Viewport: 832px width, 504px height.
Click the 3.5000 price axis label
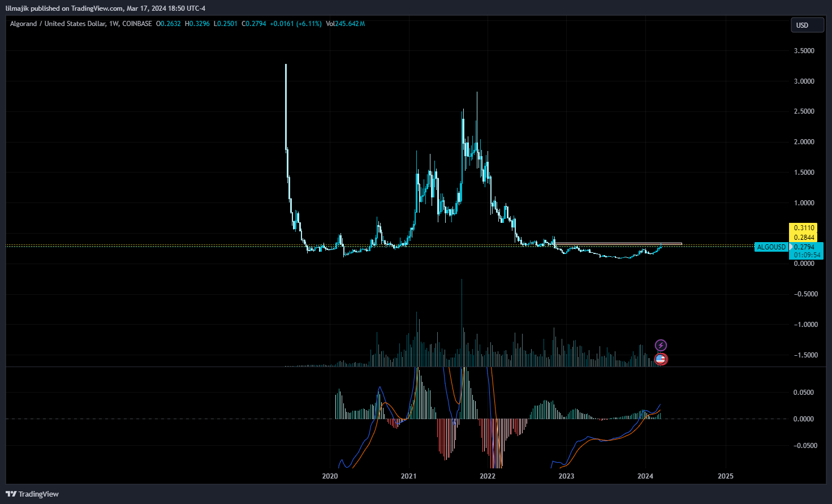(x=804, y=51)
